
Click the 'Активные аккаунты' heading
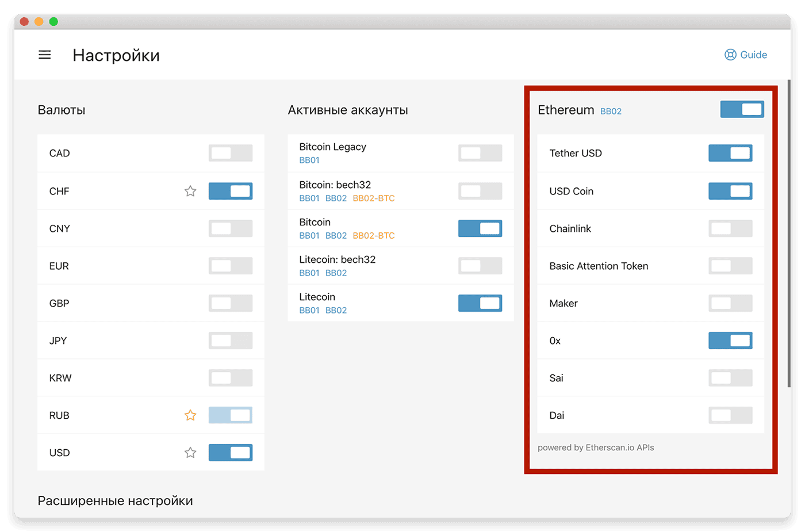[x=348, y=110]
